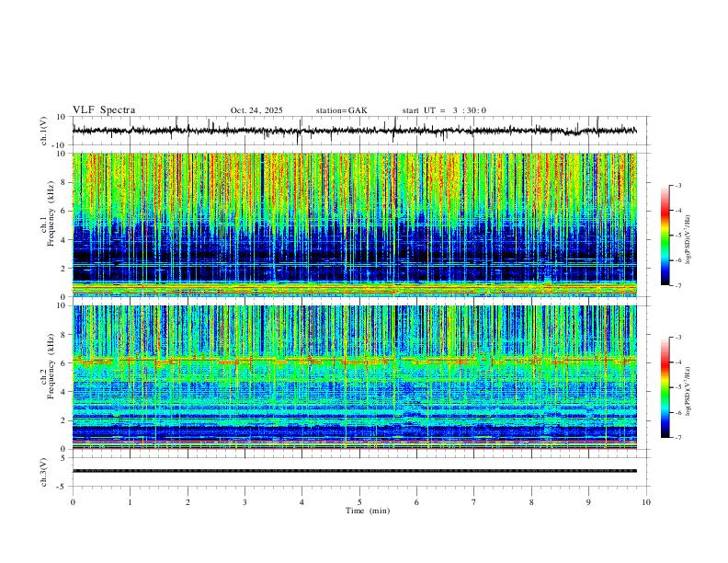Click the '-3' value on upper colorbar
Image resolution: width=728 pixels, height=563 pixels.
coord(677,185)
